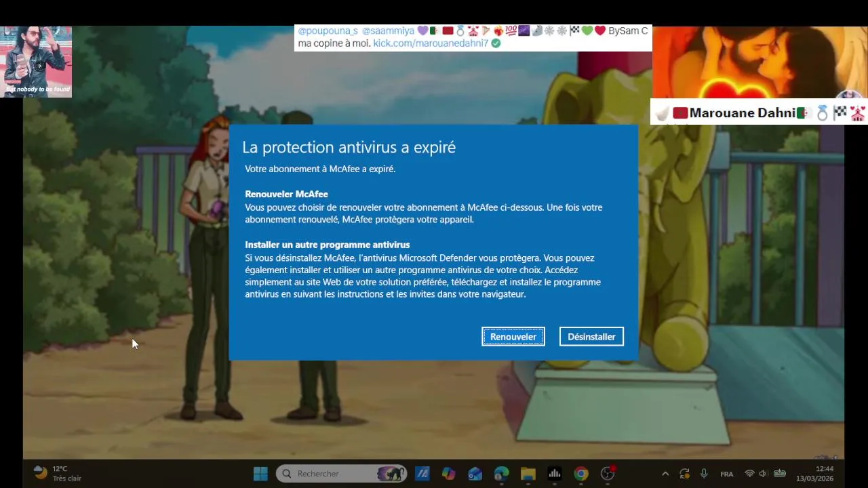Open File Explorer from taskbar
Screen dimensions: 868x488
pos(528,474)
